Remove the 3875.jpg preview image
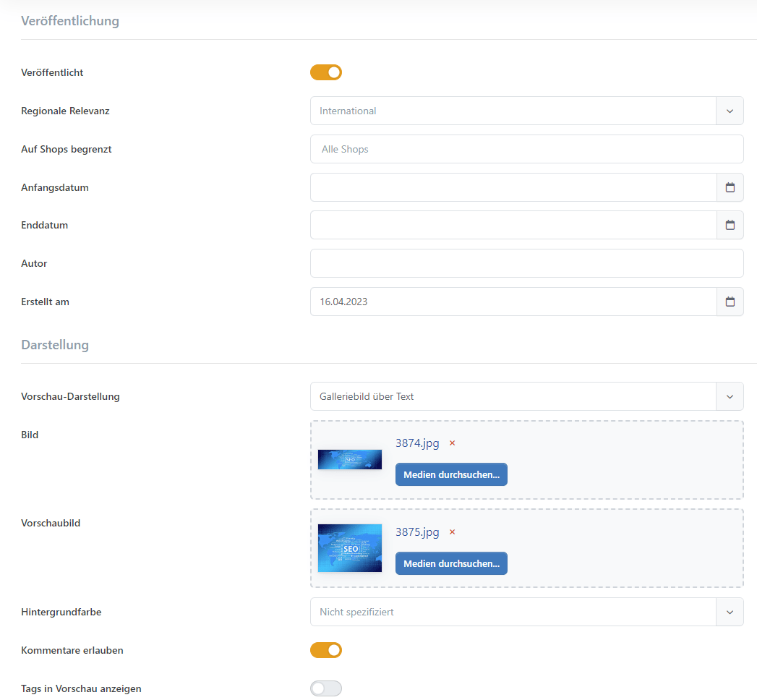 pyautogui.click(x=453, y=532)
